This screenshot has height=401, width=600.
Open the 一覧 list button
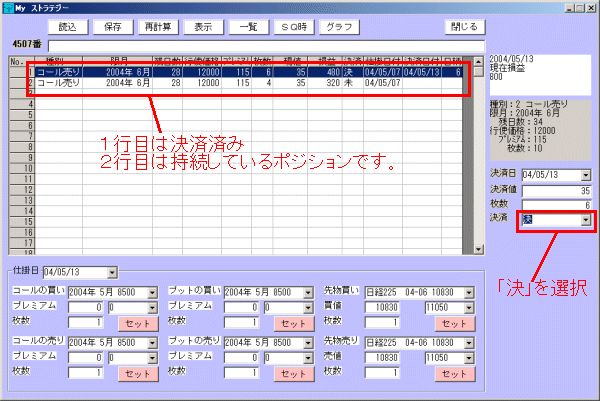point(248,27)
